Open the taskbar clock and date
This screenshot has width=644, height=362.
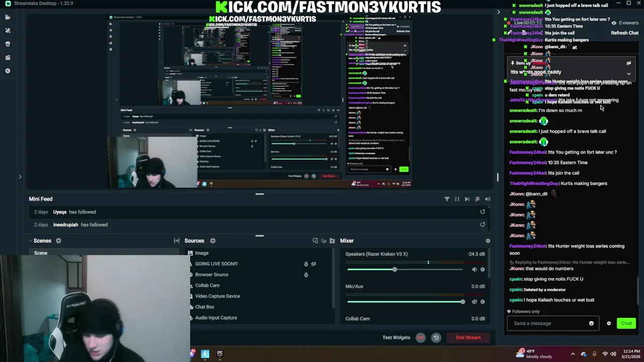631,354
